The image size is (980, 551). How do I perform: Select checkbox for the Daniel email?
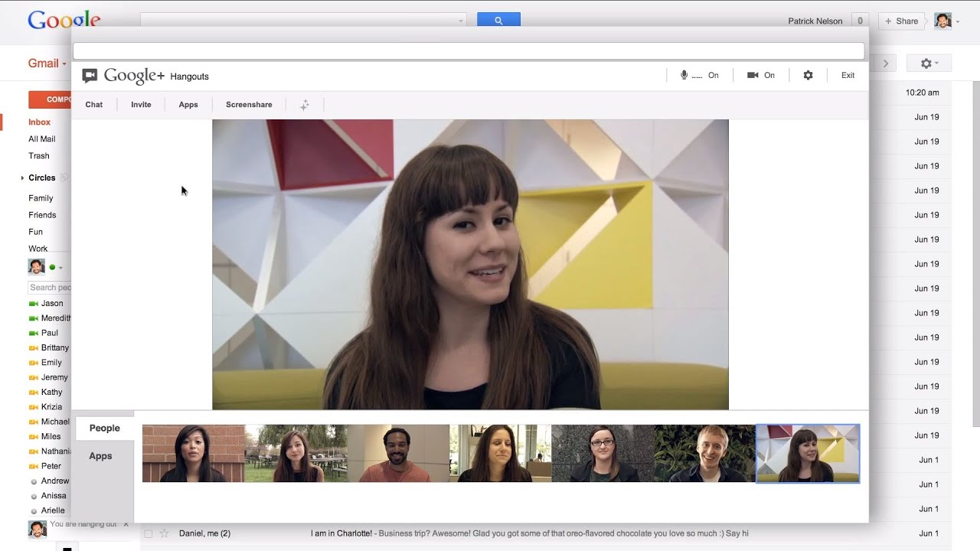(149, 533)
